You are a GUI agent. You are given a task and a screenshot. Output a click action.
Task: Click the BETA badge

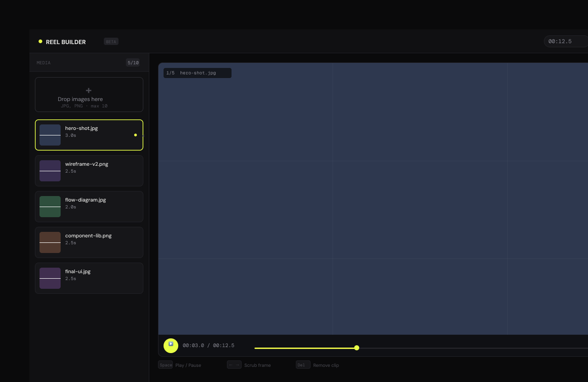(111, 42)
